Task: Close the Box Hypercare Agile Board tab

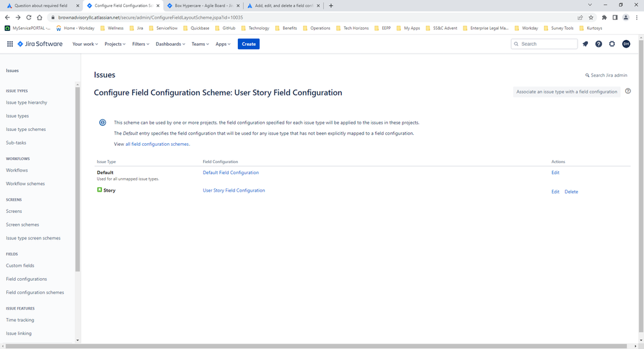Action: [x=238, y=6]
